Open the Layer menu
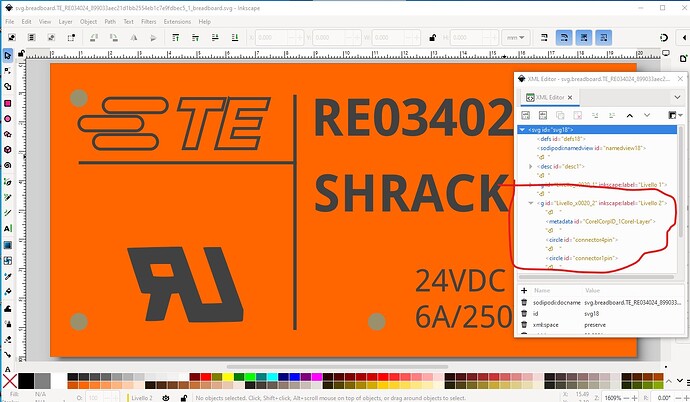This screenshot has height=402, width=690. click(x=65, y=22)
